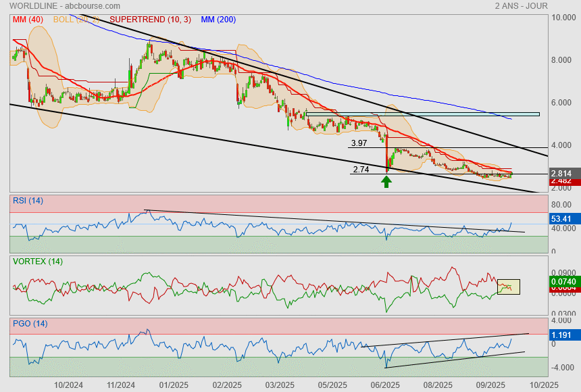Click the 06/2025 date on the time axis
This screenshot has width=581, height=392.
[x=384, y=385]
